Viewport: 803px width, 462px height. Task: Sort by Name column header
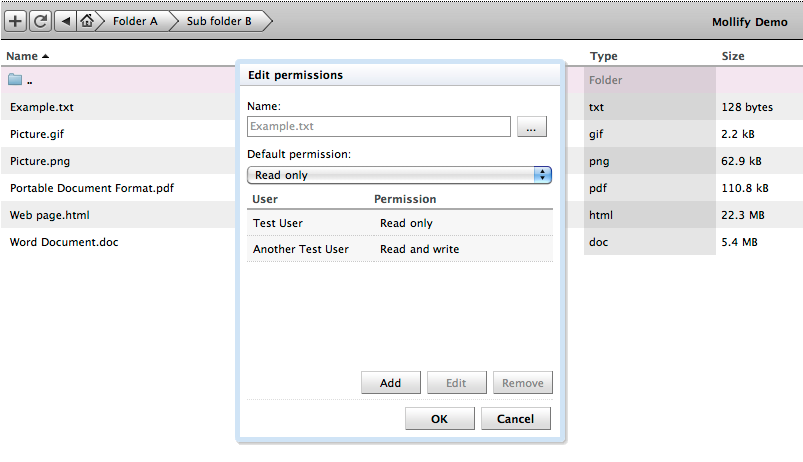pyautogui.click(x=27, y=56)
